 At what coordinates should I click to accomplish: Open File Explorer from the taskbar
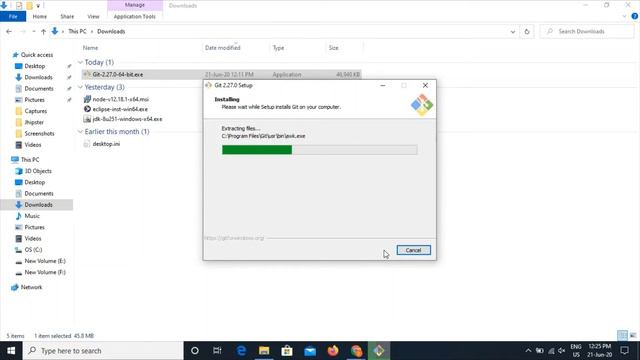(x=264, y=351)
